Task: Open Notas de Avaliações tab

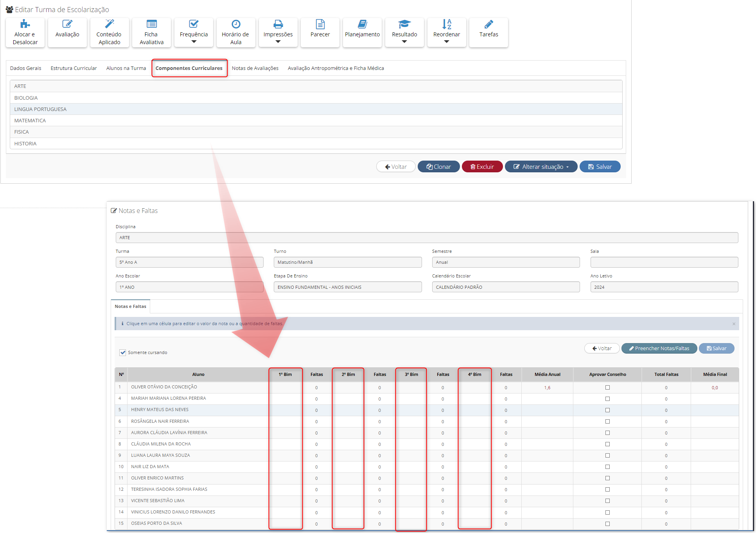Action: (x=255, y=68)
